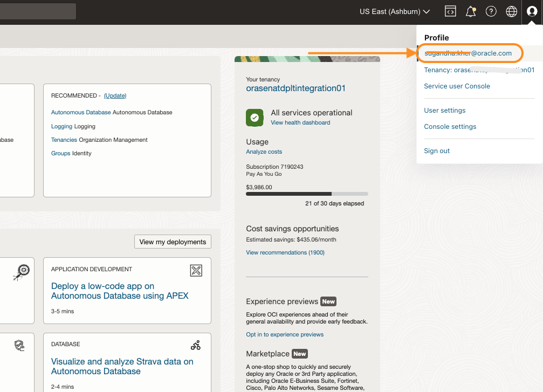The image size is (543, 392).
Task: Open View recommendations (1900) link
Action: pos(285,252)
